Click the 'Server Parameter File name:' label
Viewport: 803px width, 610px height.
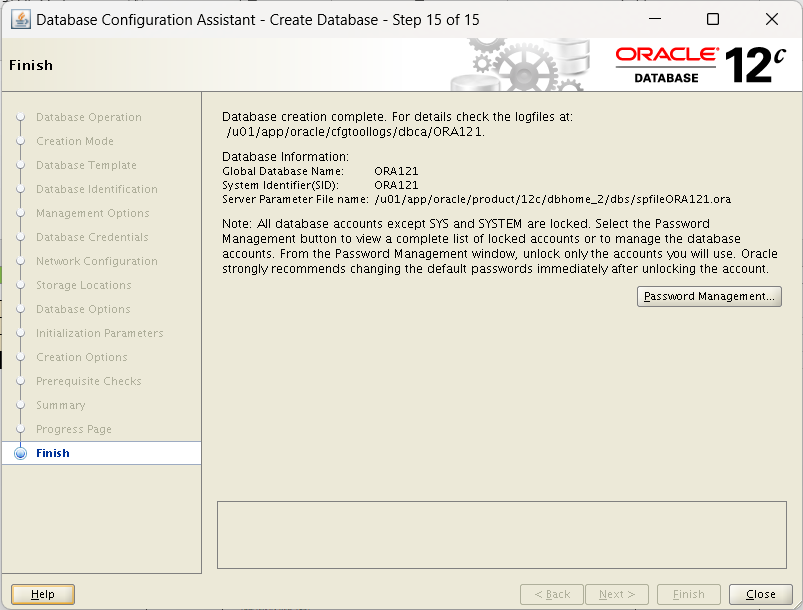(295, 199)
